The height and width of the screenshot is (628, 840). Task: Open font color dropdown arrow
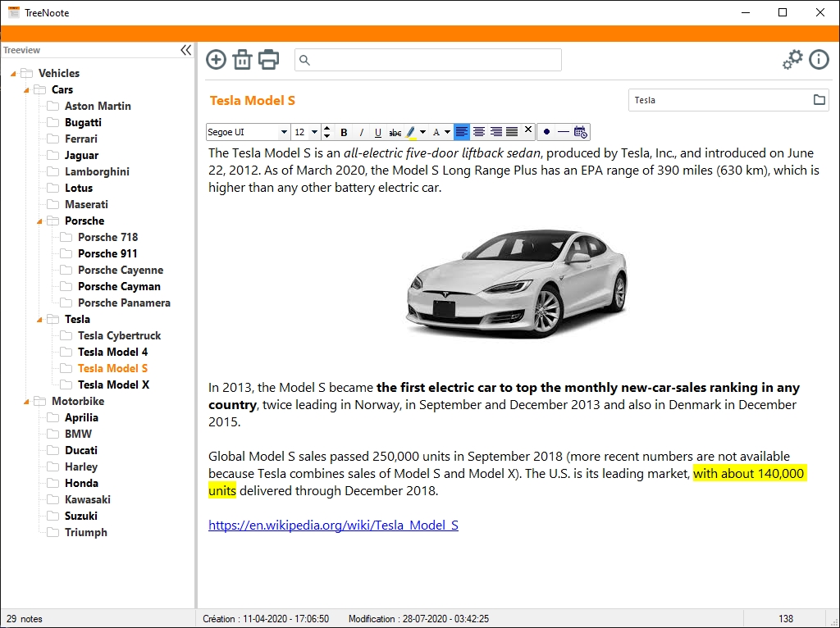(447, 132)
